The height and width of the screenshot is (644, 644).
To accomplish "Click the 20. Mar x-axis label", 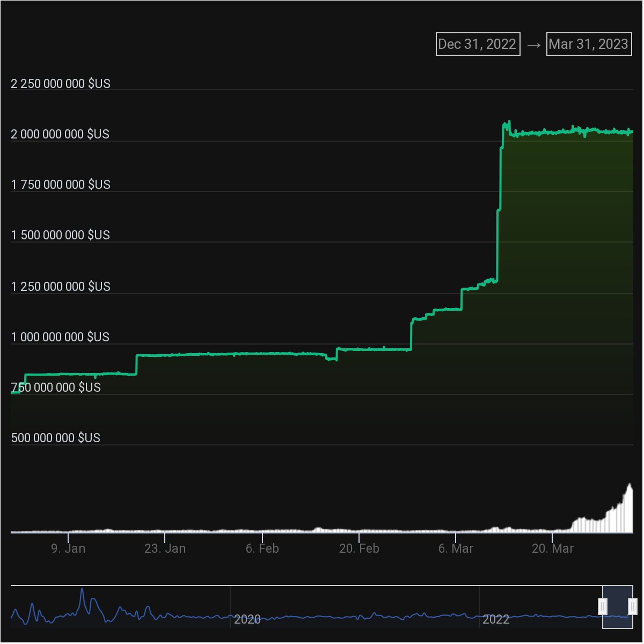I will point(553,548).
